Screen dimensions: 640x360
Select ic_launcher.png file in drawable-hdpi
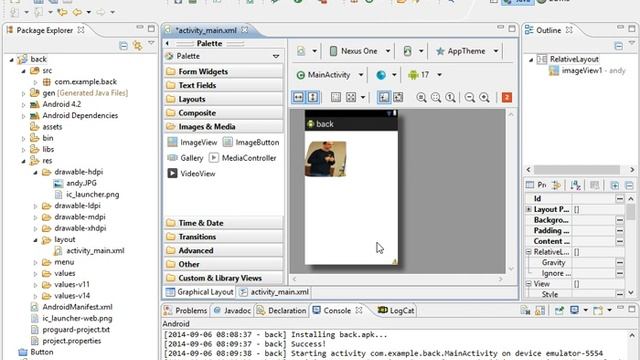87,195
